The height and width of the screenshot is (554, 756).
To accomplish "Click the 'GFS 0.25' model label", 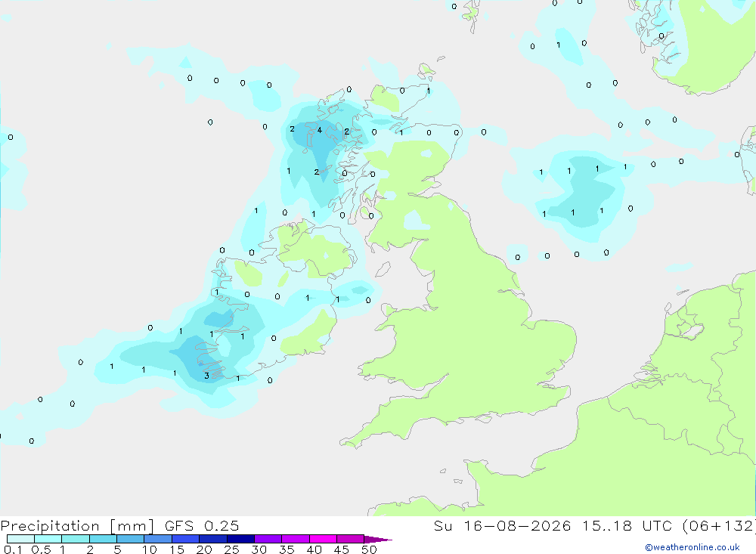I will point(202,525).
